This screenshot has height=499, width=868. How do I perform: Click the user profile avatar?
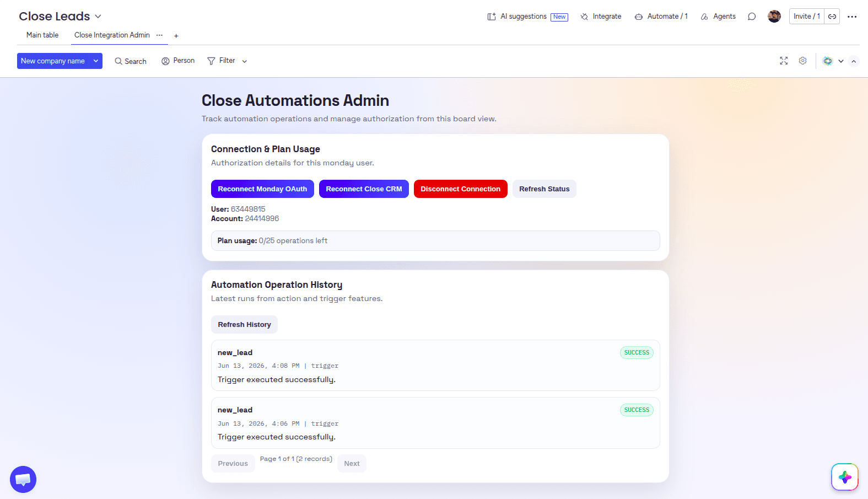coord(774,17)
